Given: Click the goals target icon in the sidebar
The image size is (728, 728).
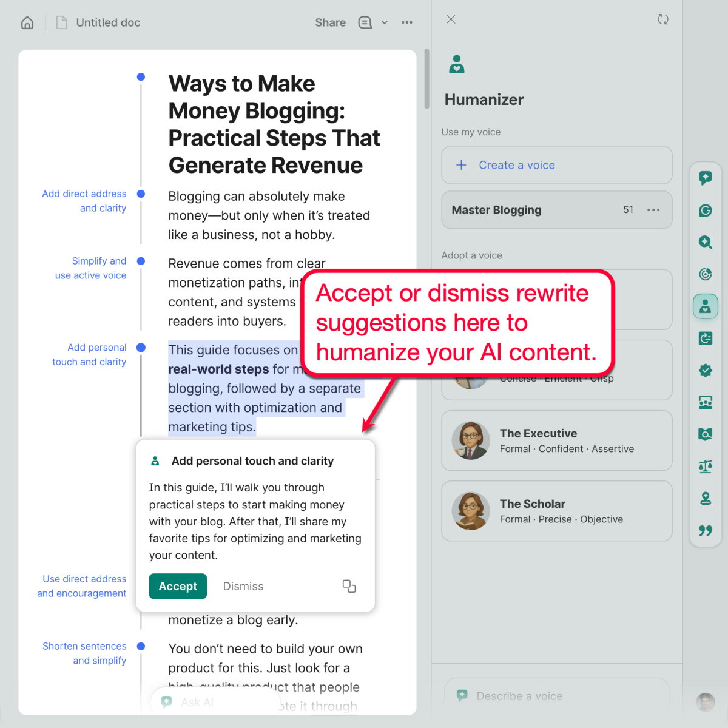Looking at the screenshot, I should (706, 274).
